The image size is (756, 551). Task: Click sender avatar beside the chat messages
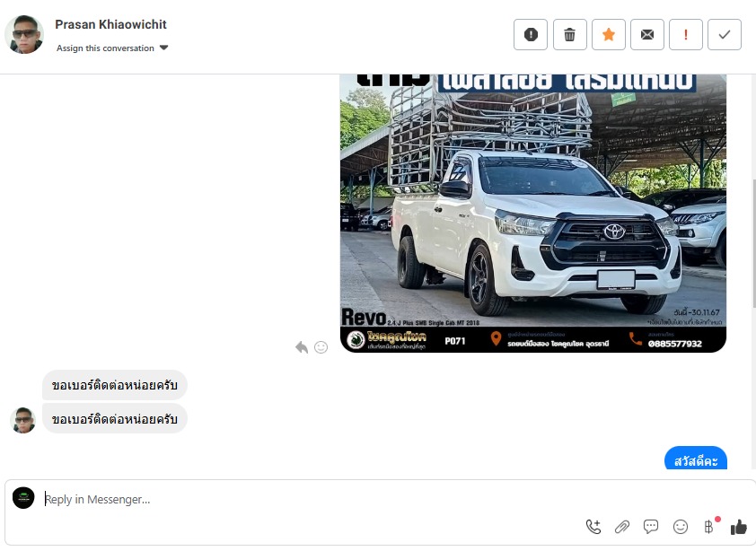pos(22,420)
